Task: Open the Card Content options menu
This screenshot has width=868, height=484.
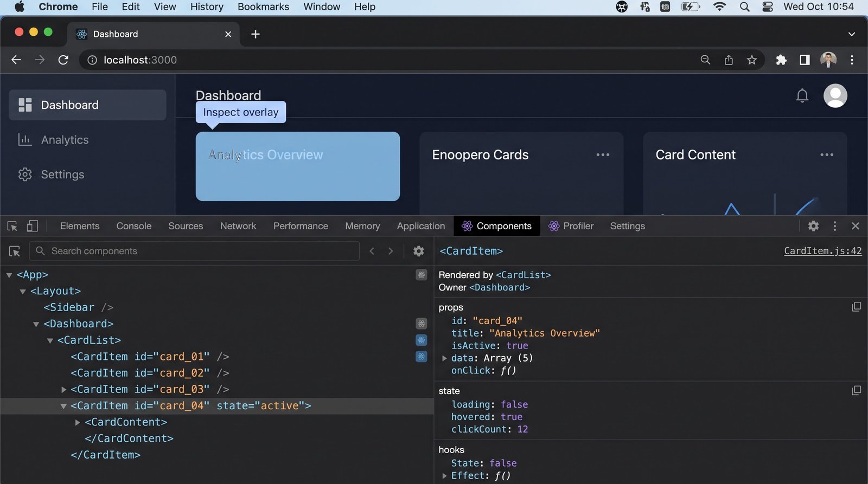Action: click(827, 155)
